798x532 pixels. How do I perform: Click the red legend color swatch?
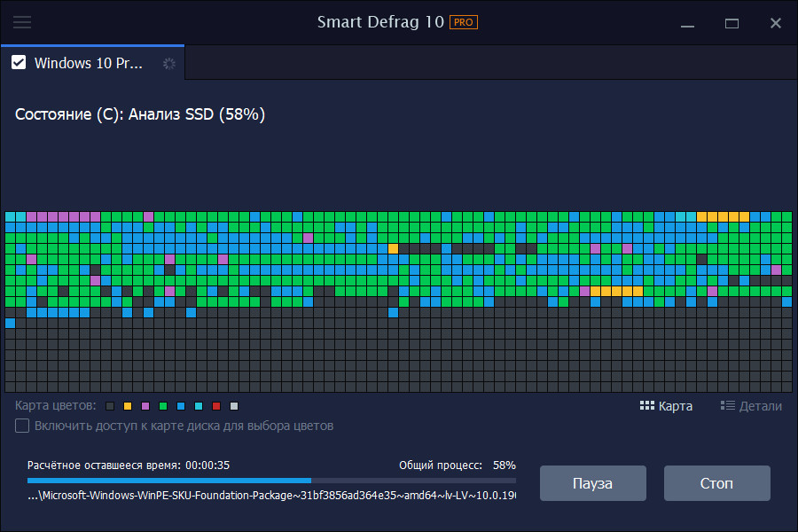tap(216, 406)
